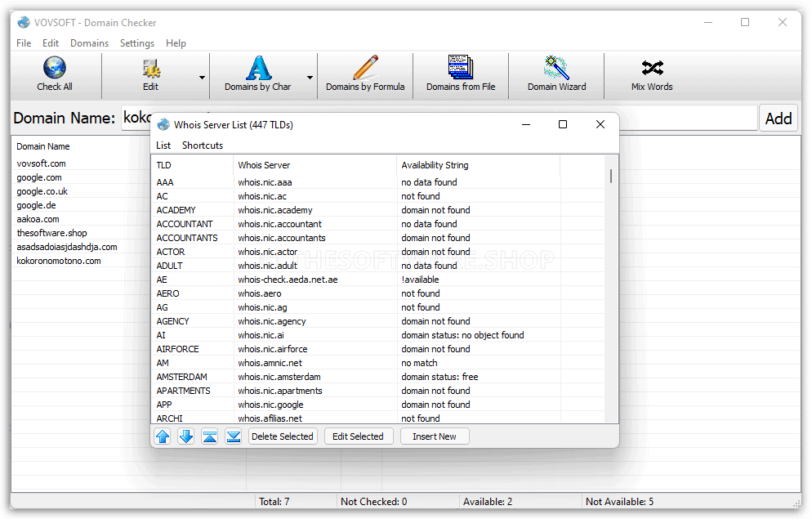The image size is (812, 519).
Task: Click the '!available' availability string
Action: point(420,280)
